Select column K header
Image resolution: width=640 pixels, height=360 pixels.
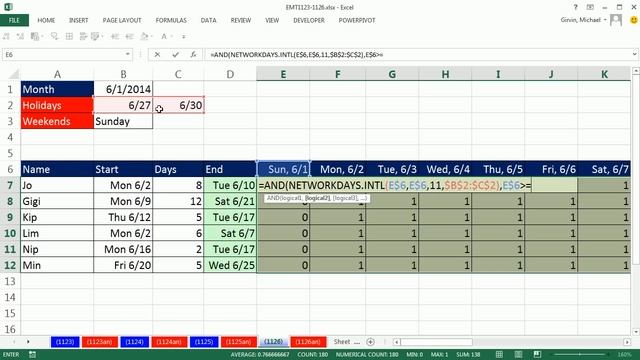604,74
